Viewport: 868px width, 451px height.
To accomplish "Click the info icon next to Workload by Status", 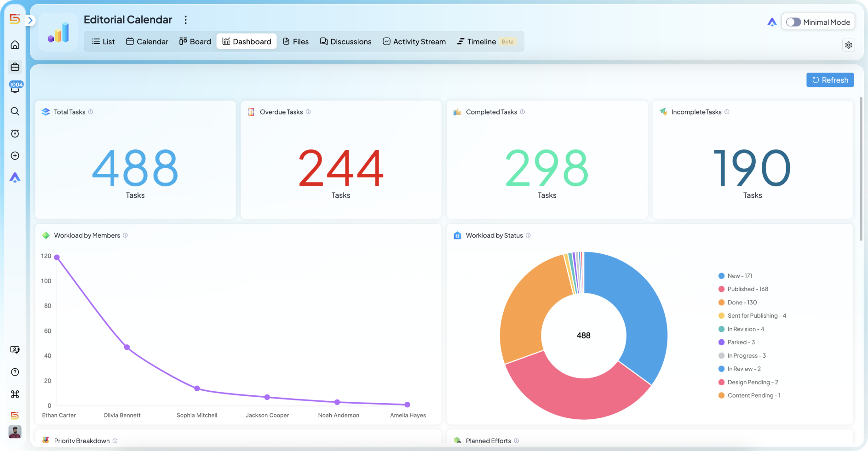I will (528, 235).
